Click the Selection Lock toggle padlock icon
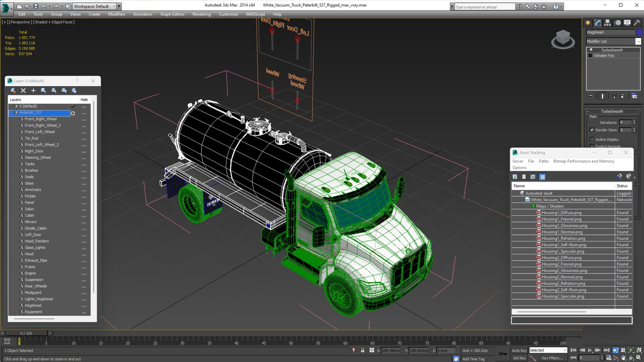Image resolution: width=644 pixels, height=362 pixels. [x=363, y=350]
